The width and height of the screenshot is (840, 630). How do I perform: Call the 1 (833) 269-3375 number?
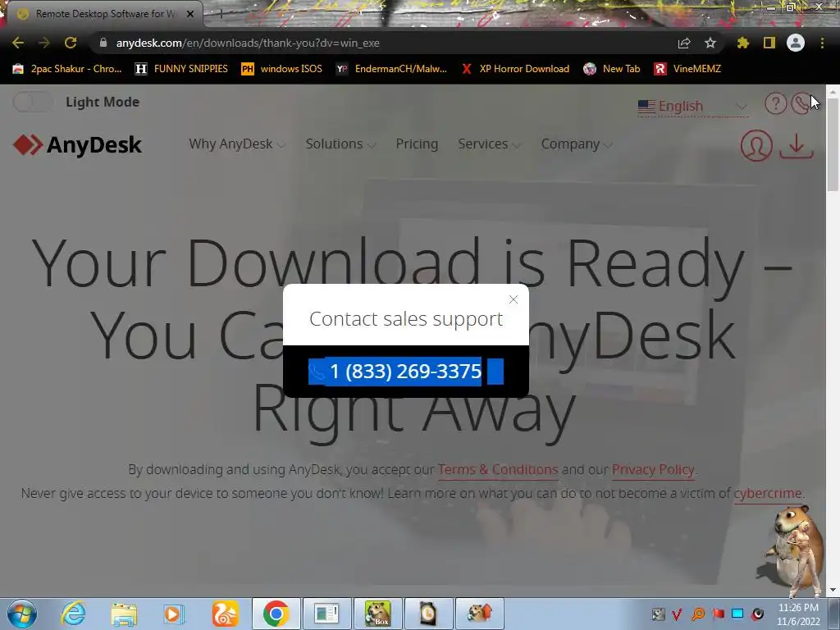click(x=405, y=372)
